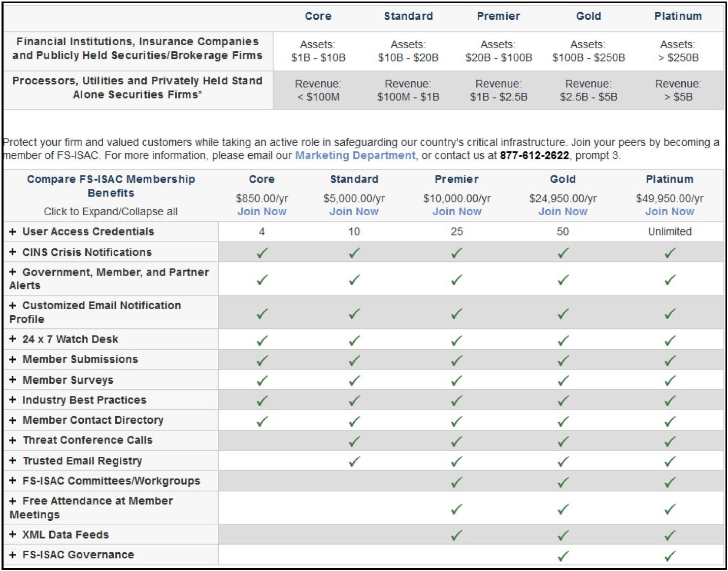Click the Premier checkmark for FS-ISAC Committees/Workgroups
Image resolution: width=728 pixels, height=571 pixels.
point(456,482)
